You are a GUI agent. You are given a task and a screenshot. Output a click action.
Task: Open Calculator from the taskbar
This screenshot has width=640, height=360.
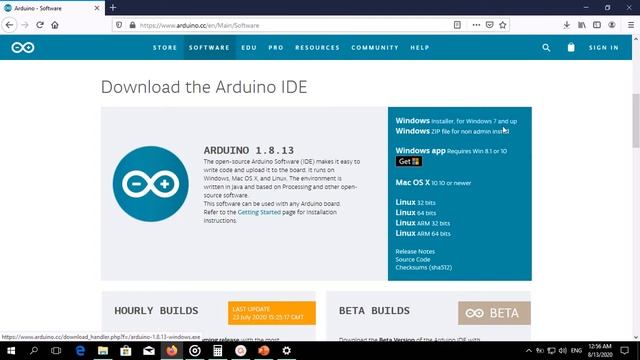218,351
